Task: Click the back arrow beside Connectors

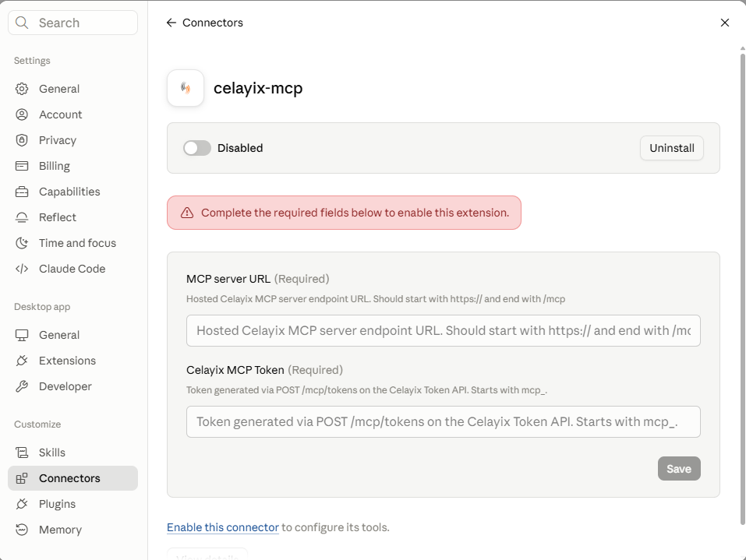Action: [x=171, y=23]
